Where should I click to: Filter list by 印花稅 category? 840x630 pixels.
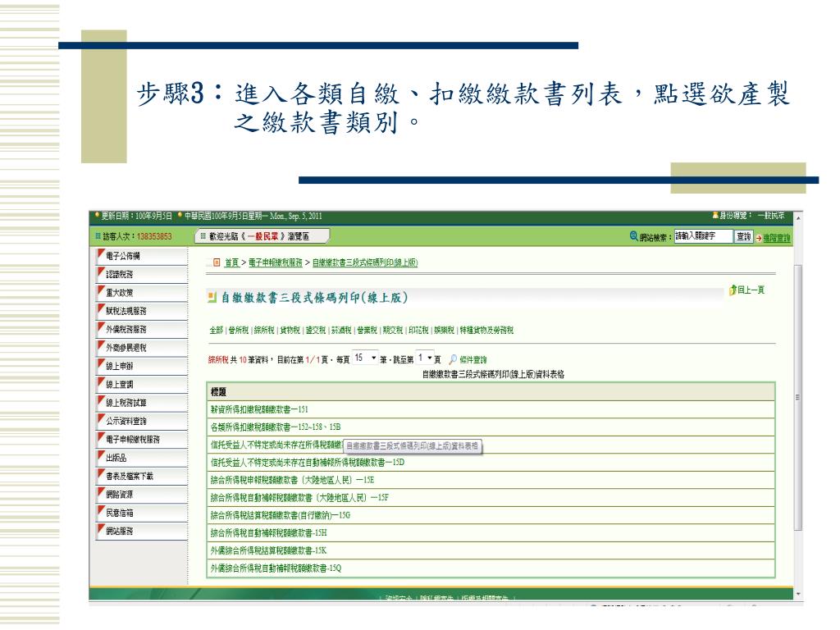click(x=418, y=330)
